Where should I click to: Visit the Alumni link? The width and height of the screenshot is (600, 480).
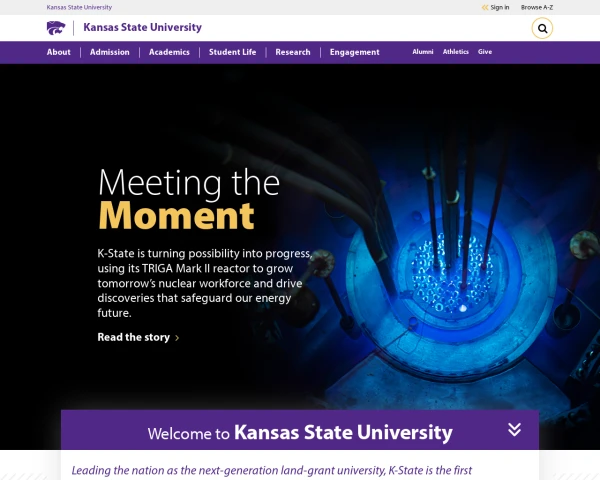(422, 52)
